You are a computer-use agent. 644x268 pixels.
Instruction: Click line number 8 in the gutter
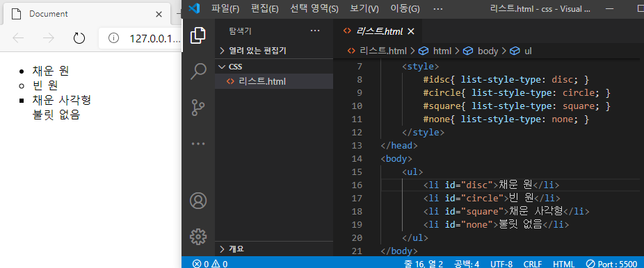click(x=360, y=80)
